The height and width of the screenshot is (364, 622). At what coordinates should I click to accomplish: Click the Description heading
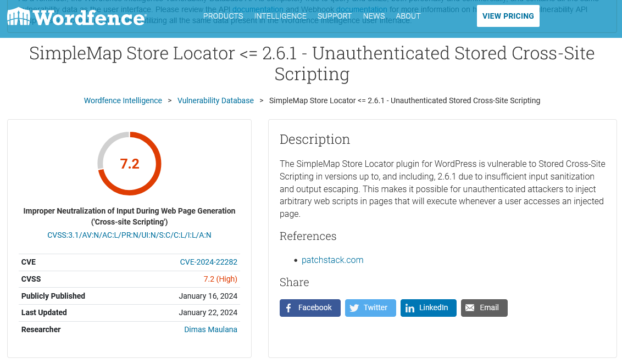pyautogui.click(x=314, y=139)
